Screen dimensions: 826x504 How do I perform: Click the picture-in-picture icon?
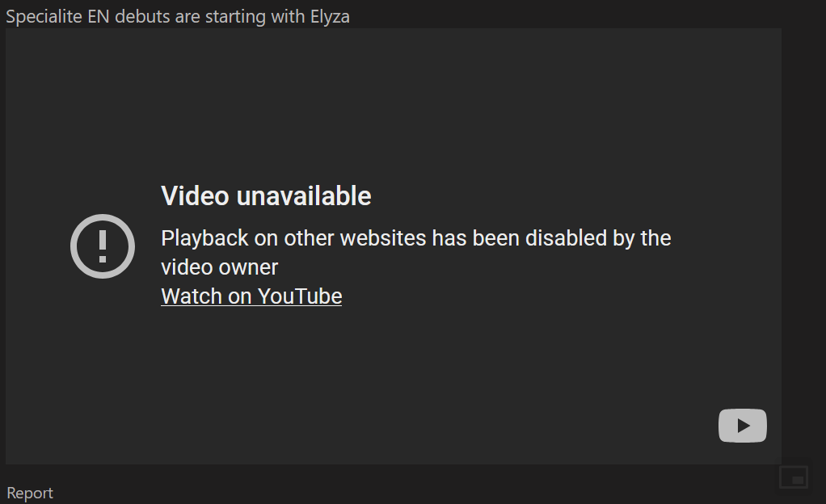[794, 477]
